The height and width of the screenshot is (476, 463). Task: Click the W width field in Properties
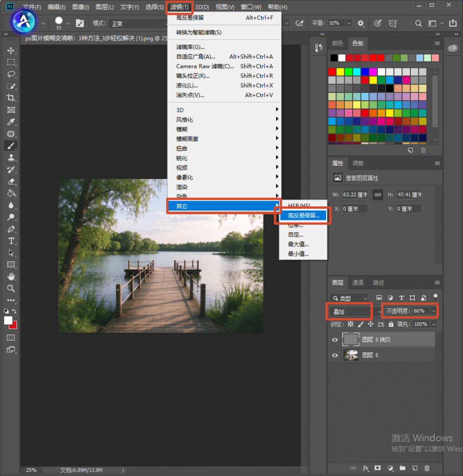pos(355,195)
